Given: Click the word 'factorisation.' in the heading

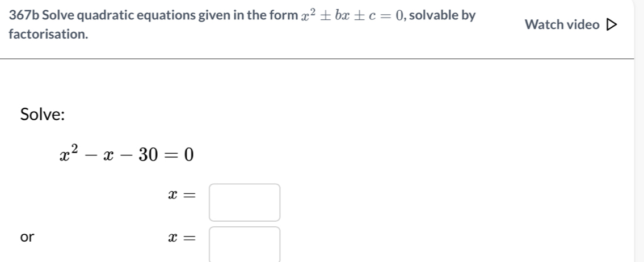Looking at the screenshot, I should click(x=48, y=34).
